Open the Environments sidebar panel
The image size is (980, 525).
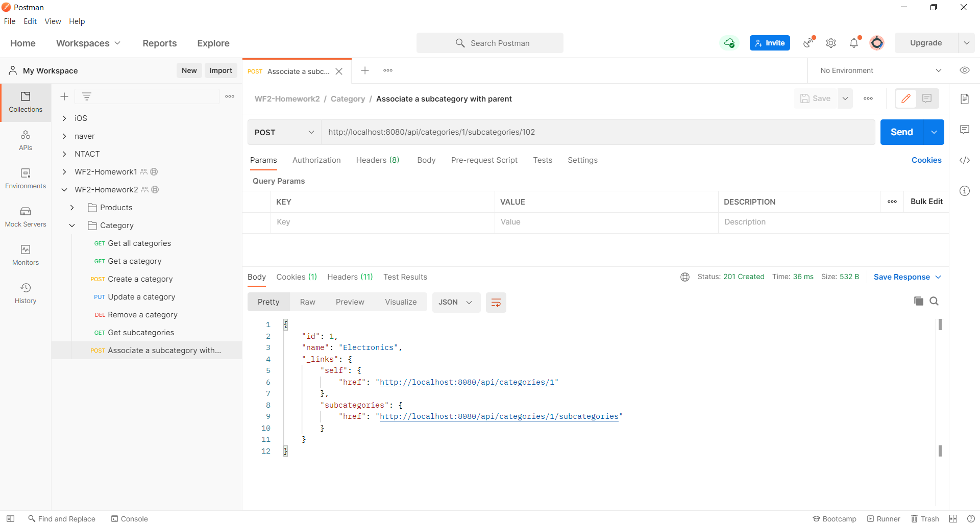tap(26, 179)
